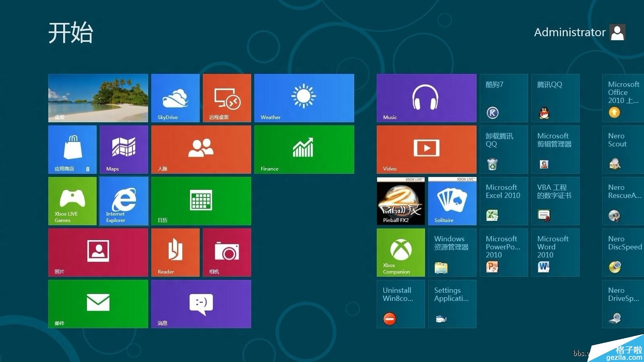Launch Microsoft PowerPoint 2010 tile
The height and width of the screenshot is (362, 644).
[x=504, y=253]
